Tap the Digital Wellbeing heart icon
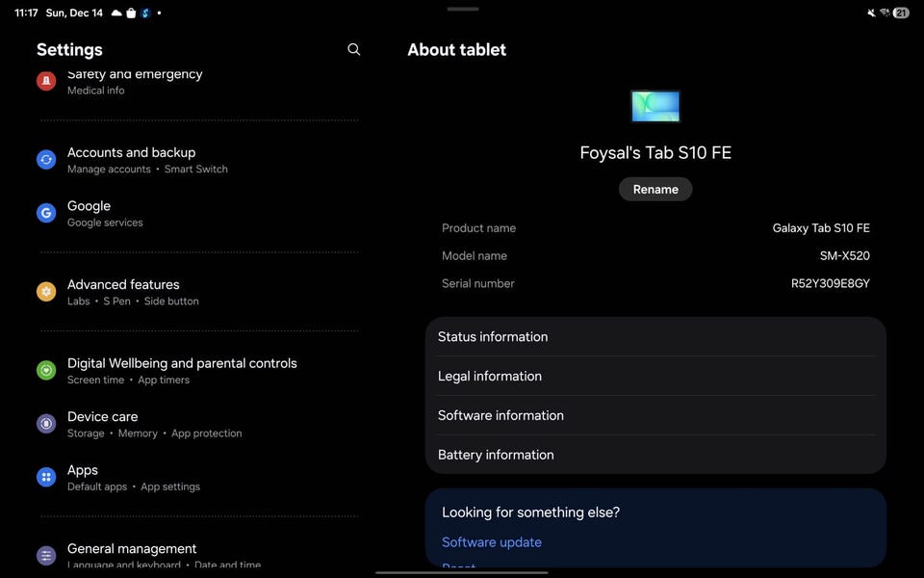This screenshot has width=924, height=578. point(46,371)
